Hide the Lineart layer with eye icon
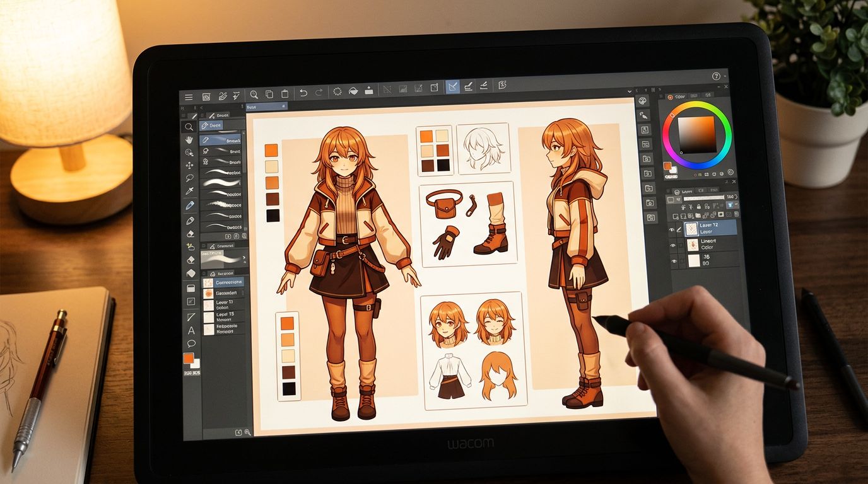This screenshot has height=484, width=868. click(x=673, y=245)
